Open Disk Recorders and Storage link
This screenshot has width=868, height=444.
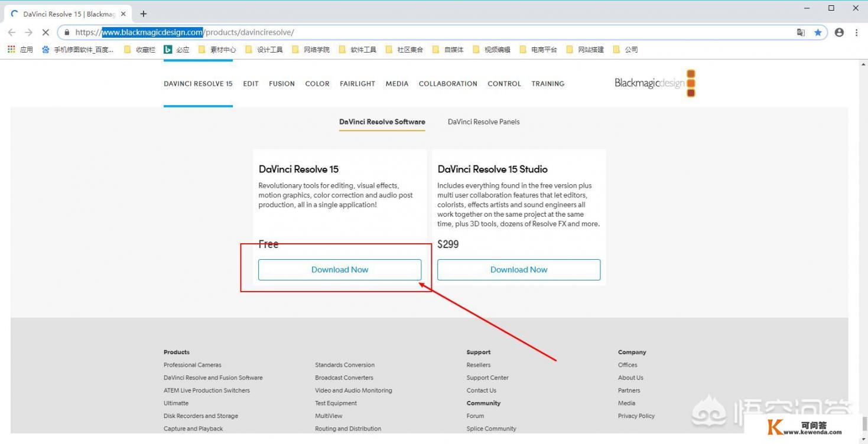coord(201,416)
